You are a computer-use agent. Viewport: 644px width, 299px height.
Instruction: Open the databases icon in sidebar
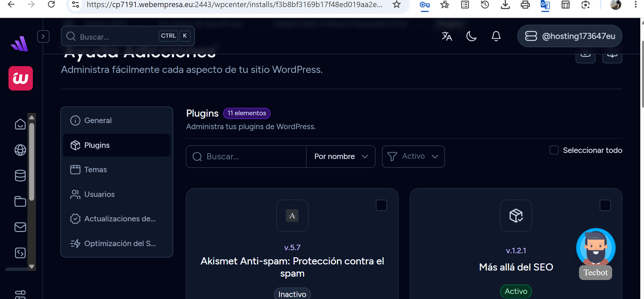coord(20,176)
